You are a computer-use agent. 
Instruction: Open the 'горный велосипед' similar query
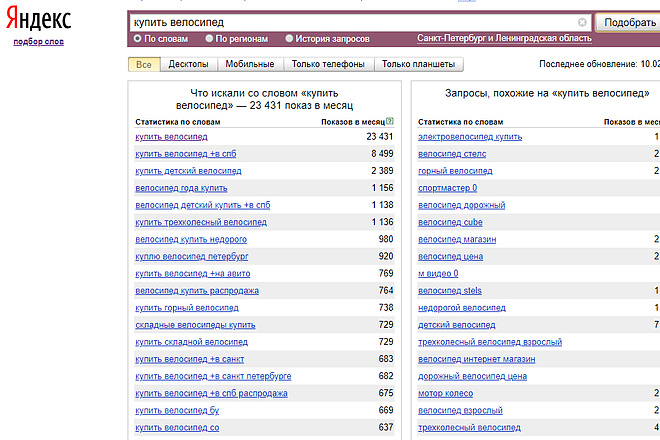(455, 171)
